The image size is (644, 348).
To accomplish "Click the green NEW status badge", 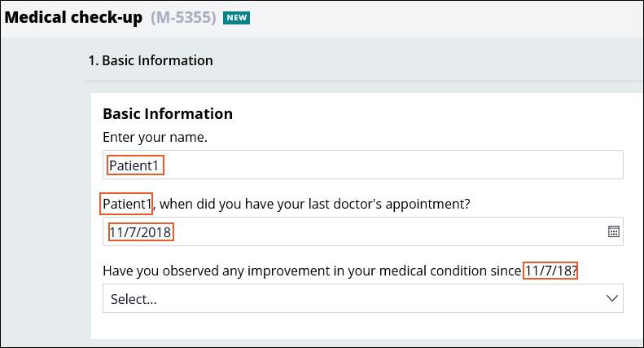I will click(236, 17).
